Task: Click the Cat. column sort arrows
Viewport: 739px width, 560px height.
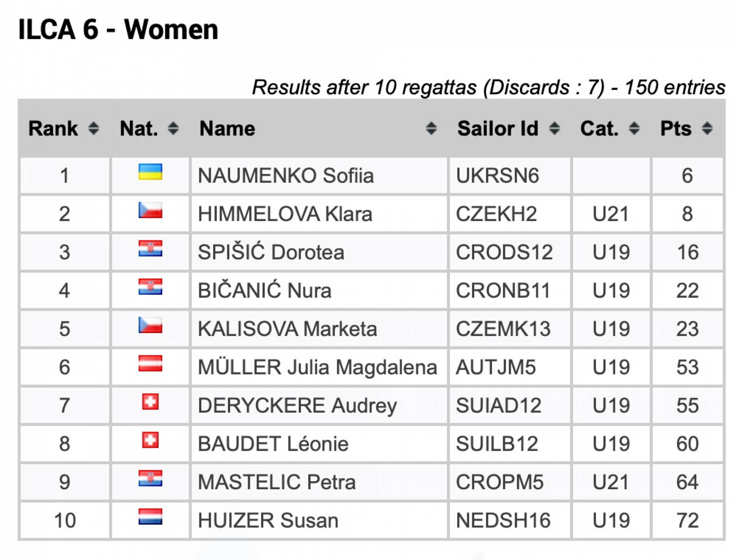Action: pyautogui.click(x=634, y=128)
